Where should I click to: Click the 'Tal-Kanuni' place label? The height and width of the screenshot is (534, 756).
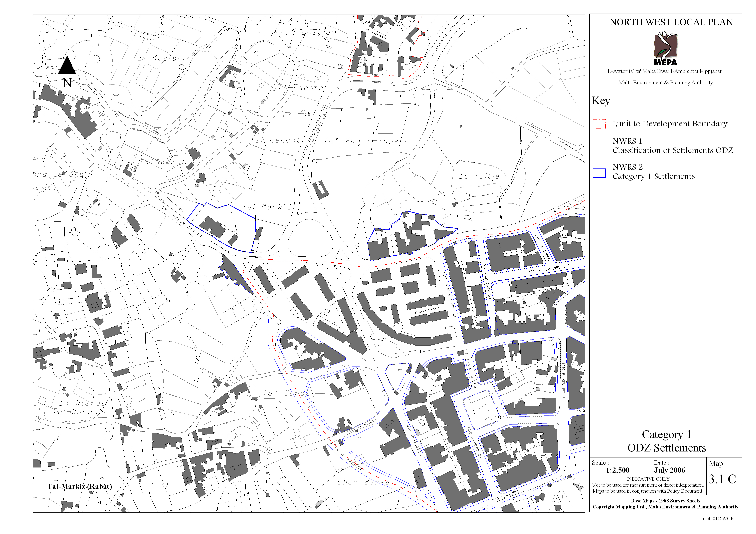275,140
